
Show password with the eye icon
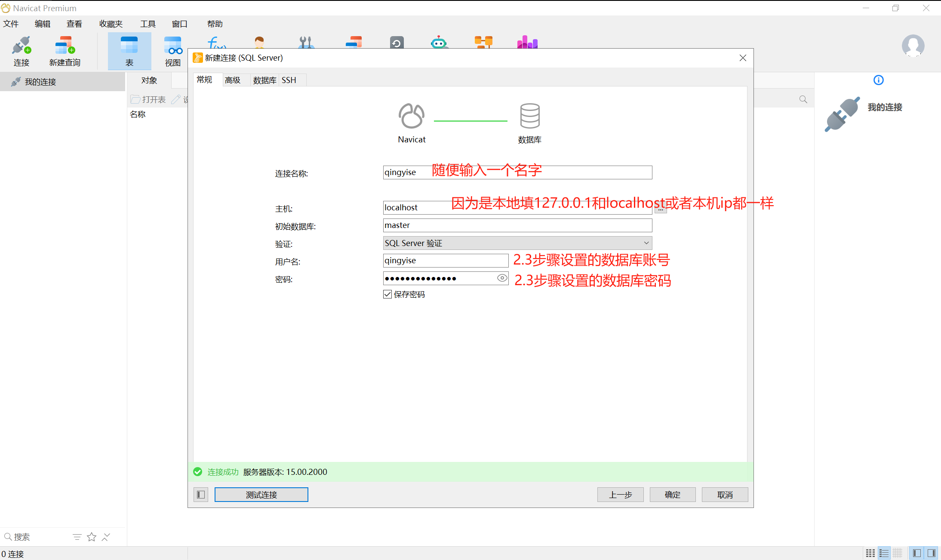(501, 278)
